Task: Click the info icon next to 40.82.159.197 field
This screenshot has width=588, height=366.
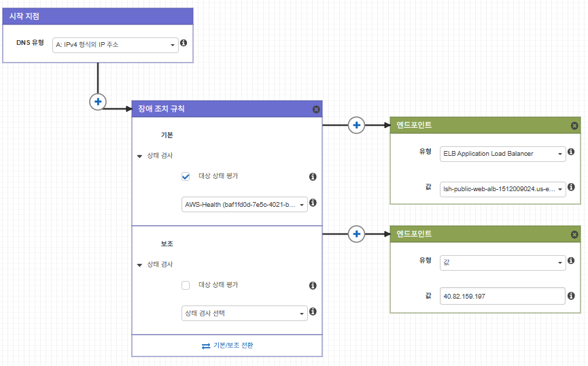Action: pyautogui.click(x=571, y=296)
